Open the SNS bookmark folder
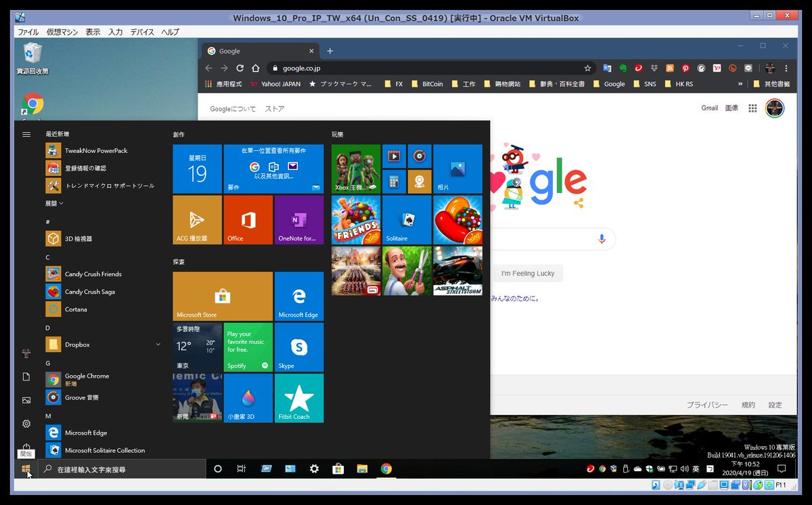This screenshot has width=812, height=505. pyautogui.click(x=645, y=84)
